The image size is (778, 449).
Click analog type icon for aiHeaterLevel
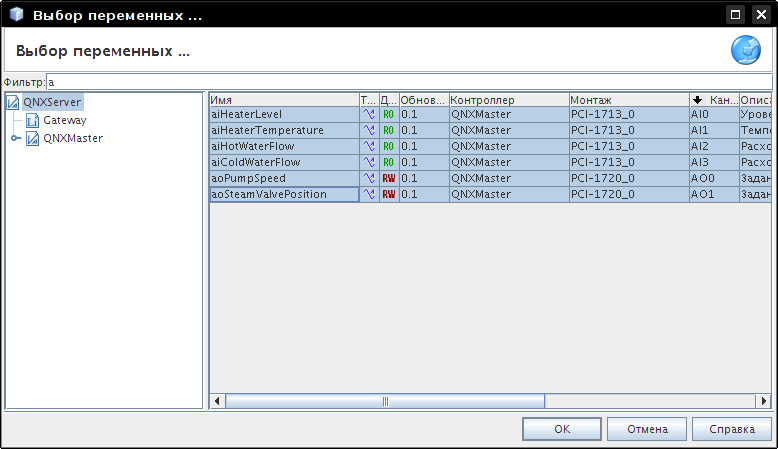[369, 114]
